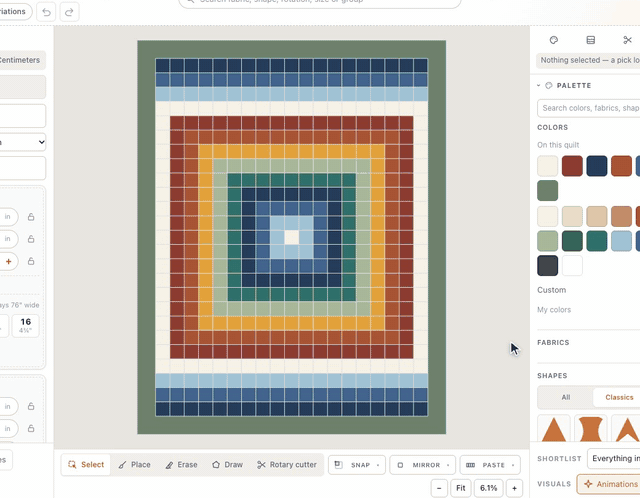Open the MIRROR options dropdown
Screen dimensions: 640x498
tap(422, 465)
